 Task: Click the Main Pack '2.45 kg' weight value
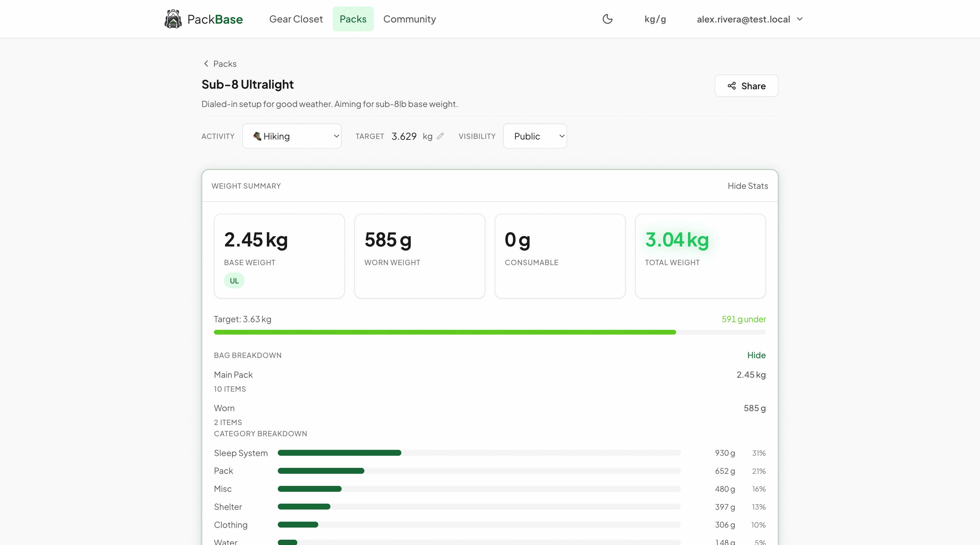coord(751,374)
